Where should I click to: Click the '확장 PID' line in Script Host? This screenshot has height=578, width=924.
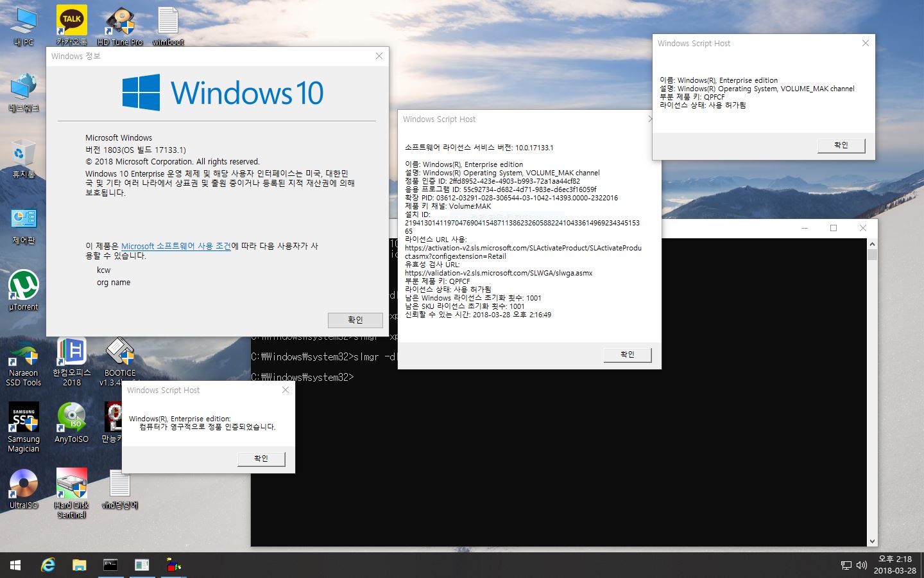click(511, 198)
